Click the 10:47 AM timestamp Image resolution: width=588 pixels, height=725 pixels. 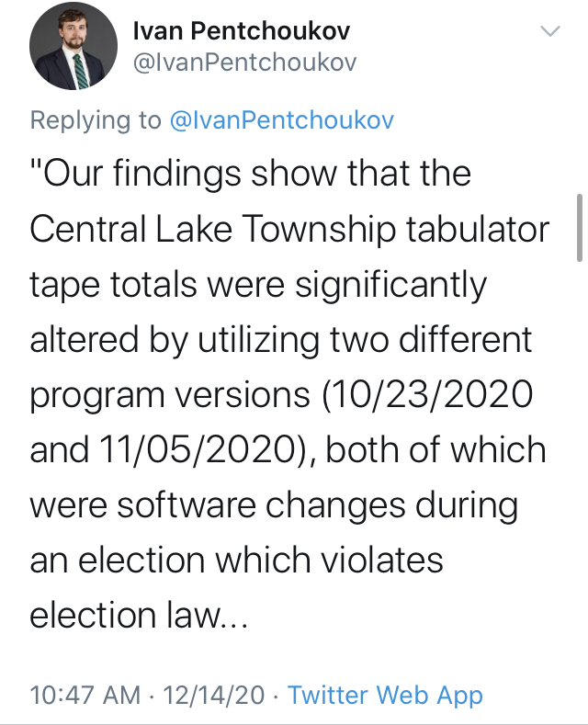point(85,695)
